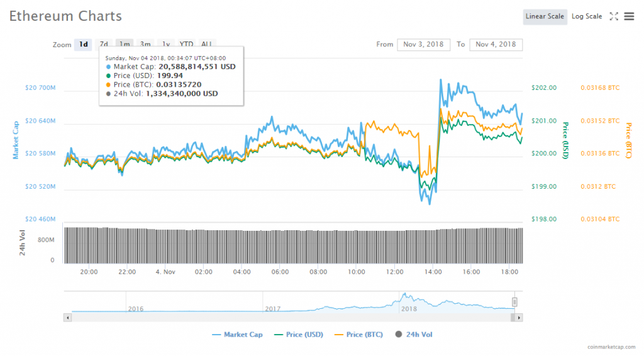Toggle the 24h Vol legend item
The width and height of the screenshot is (644, 356).
click(x=414, y=335)
